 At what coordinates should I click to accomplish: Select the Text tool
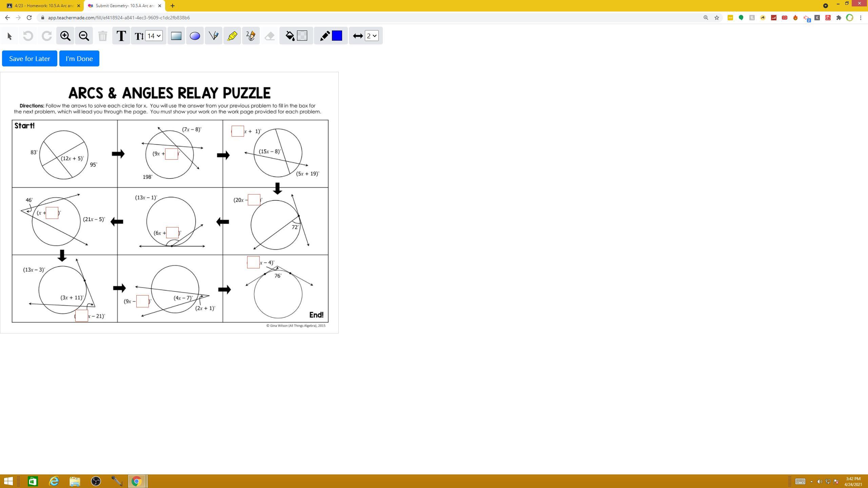[121, 36]
